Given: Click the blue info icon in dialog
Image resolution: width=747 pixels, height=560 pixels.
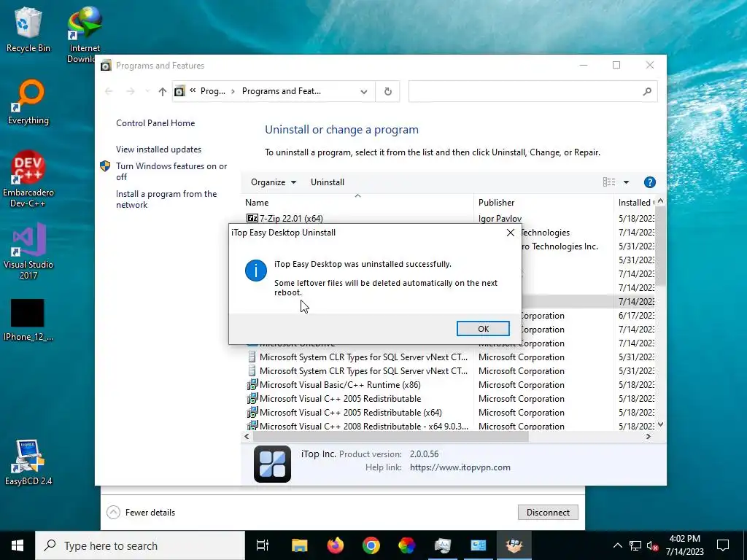Looking at the screenshot, I should pyautogui.click(x=256, y=271).
